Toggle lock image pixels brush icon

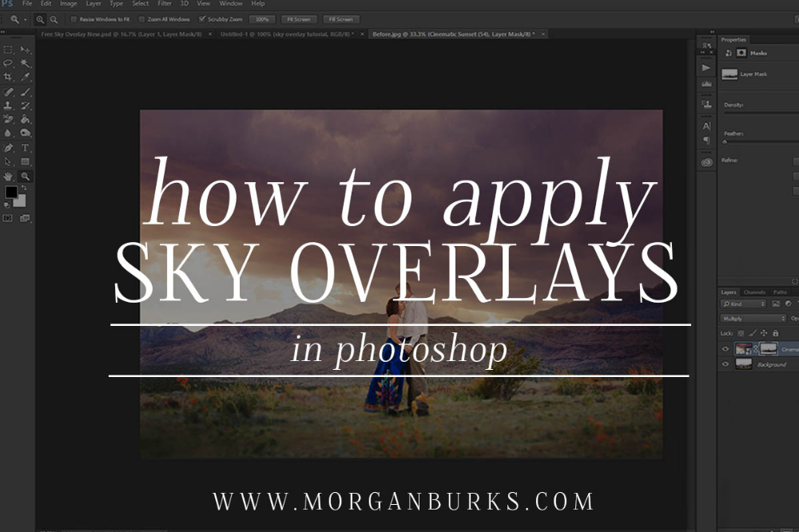point(753,333)
